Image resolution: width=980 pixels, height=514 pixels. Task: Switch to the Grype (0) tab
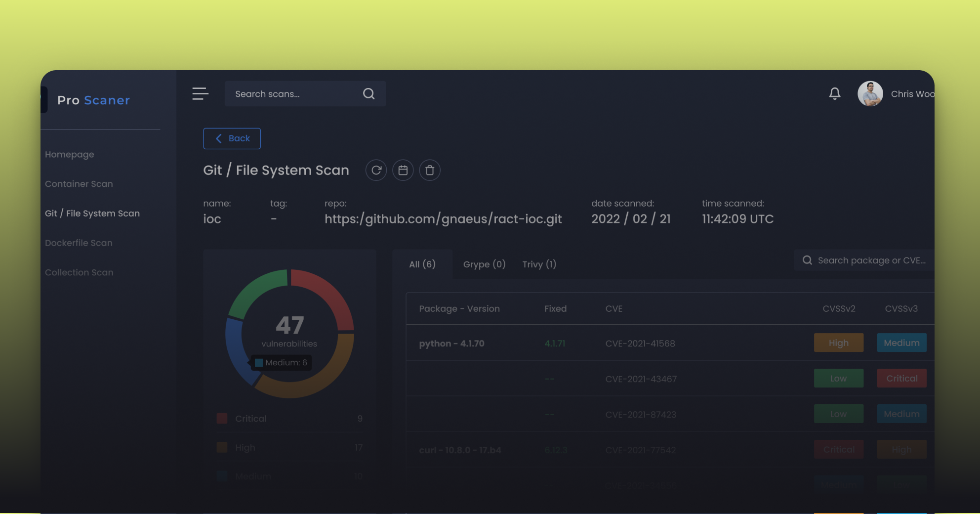[x=485, y=264]
